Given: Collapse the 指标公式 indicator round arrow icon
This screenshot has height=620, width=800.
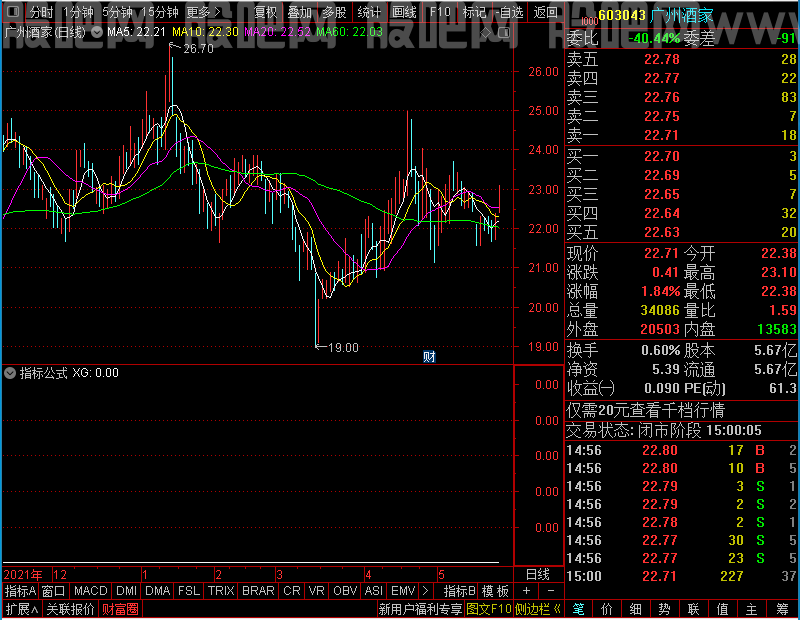Looking at the screenshot, I should pos(10,373).
